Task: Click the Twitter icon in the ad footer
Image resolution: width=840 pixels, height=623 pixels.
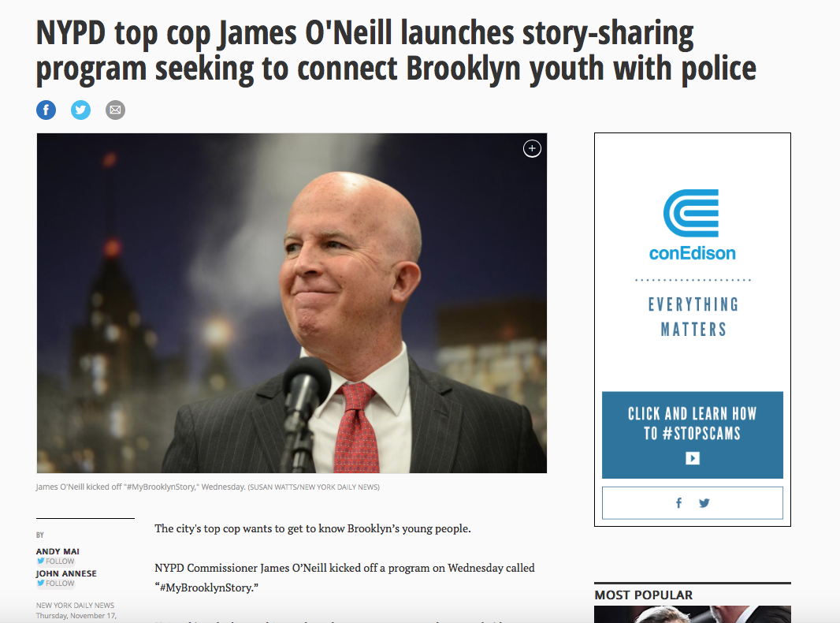Action: [x=704, y=503]
